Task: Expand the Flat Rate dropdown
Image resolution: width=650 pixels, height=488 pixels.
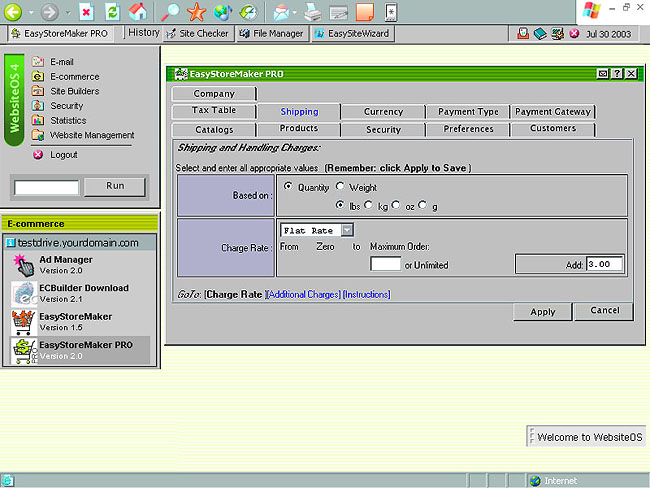Action: (347, 230)
